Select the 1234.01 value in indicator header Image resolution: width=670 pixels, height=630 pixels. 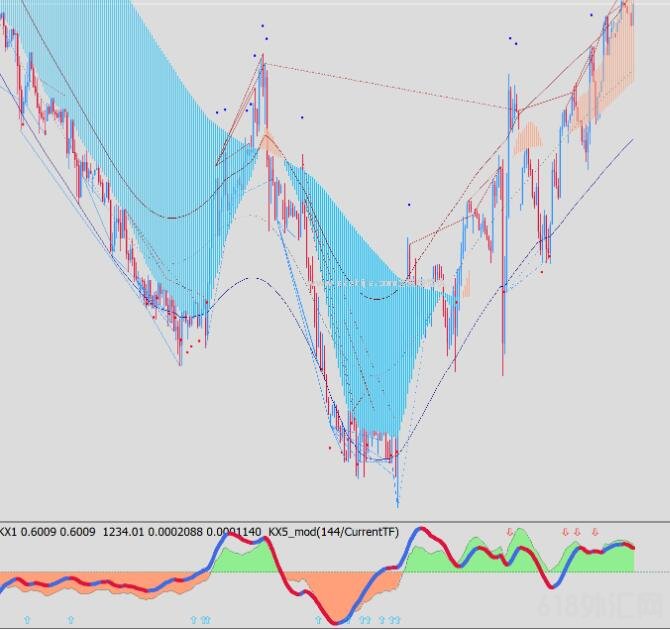[x=120, y=533]
